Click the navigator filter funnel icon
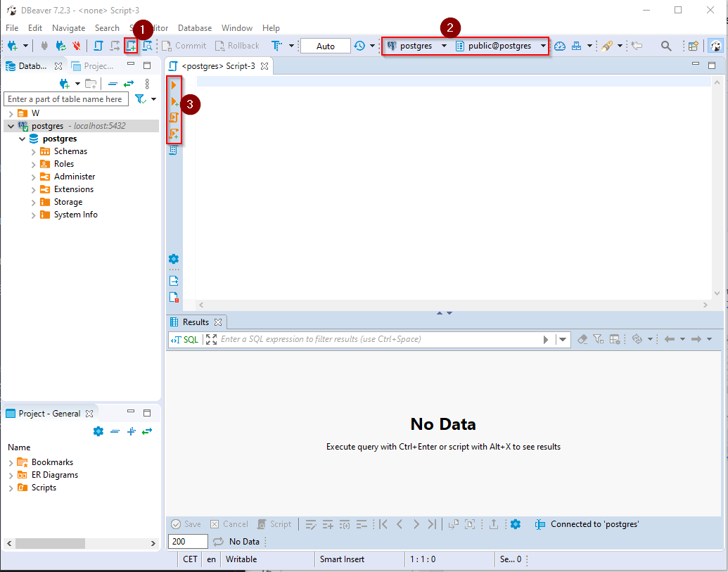 click(x=141, y=99)
